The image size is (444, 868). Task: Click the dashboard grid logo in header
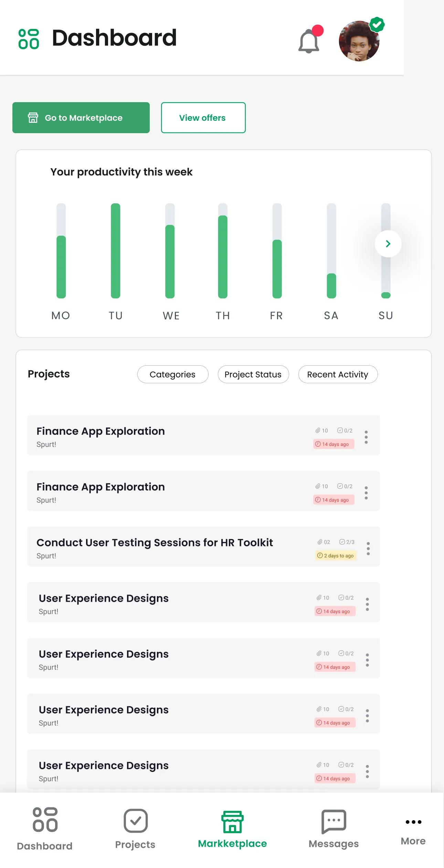[x=29, y=39]
